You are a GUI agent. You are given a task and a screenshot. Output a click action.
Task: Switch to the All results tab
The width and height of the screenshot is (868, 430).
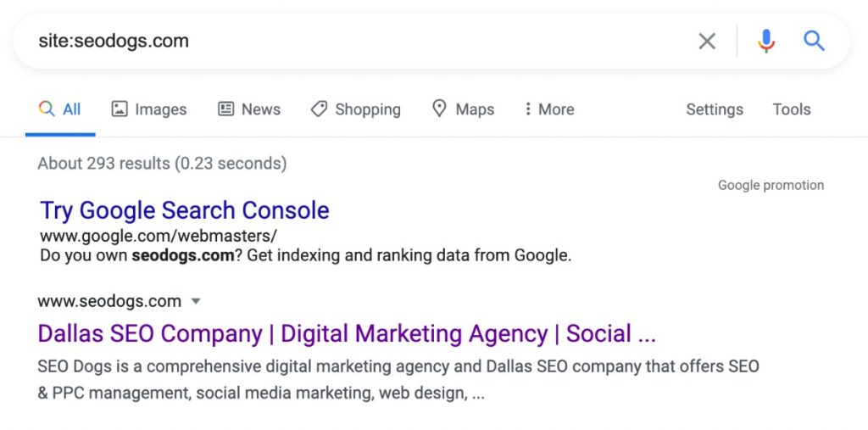pyautogui.click(x=71, y=109)
